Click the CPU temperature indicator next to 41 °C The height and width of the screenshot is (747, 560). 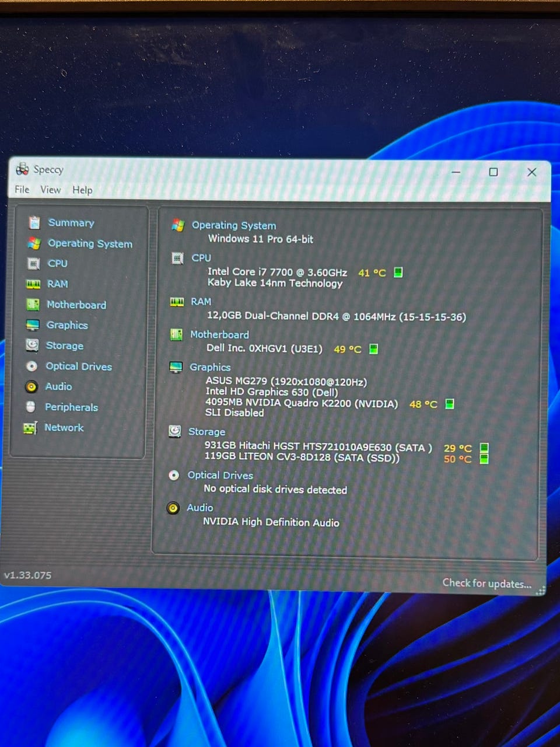(398, 272)
